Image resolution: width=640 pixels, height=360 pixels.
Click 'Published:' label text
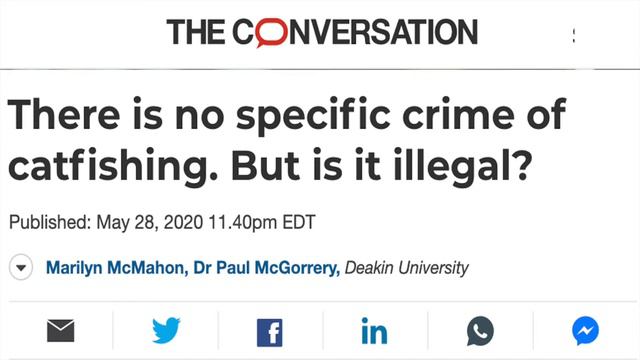pos(50,222)
